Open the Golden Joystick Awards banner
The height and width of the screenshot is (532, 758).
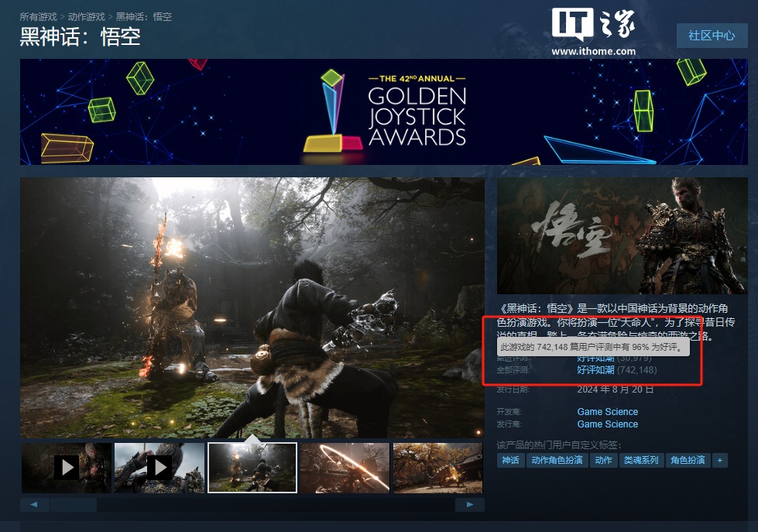pyautogui.click(x=384, y=112)
